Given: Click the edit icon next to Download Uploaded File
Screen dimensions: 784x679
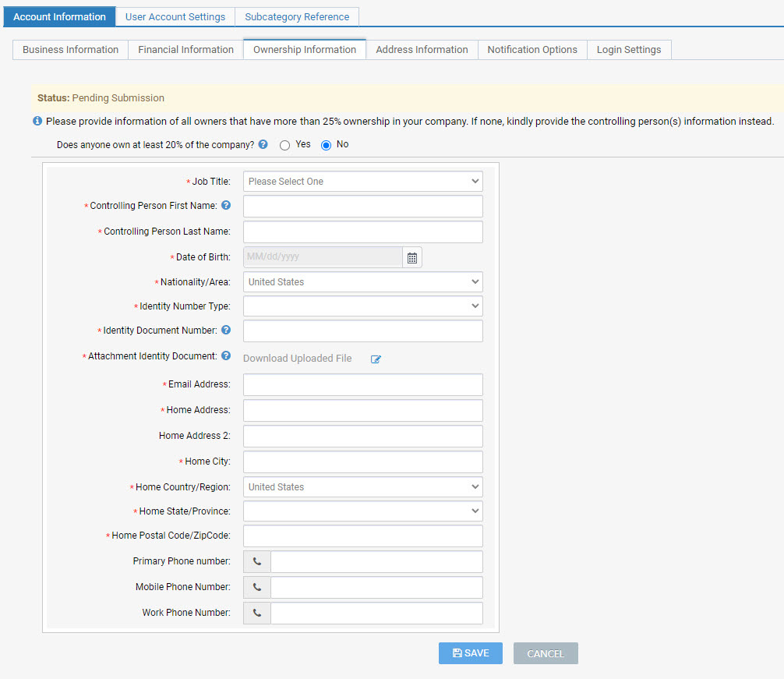Looking at the screenshot, I should tap(375, 359).
